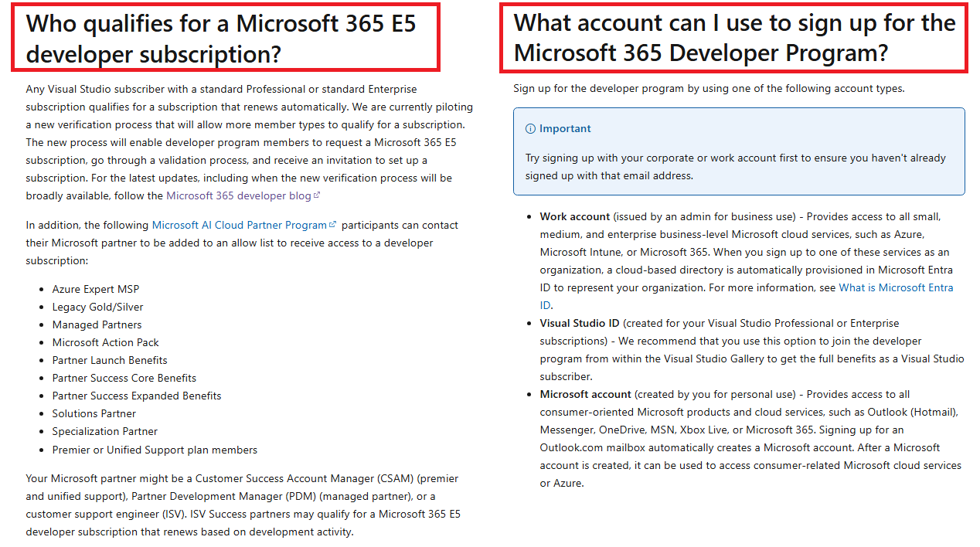Select 'Premier or Unified Support plan members' item
980x547 pixels.
[155, 450]
